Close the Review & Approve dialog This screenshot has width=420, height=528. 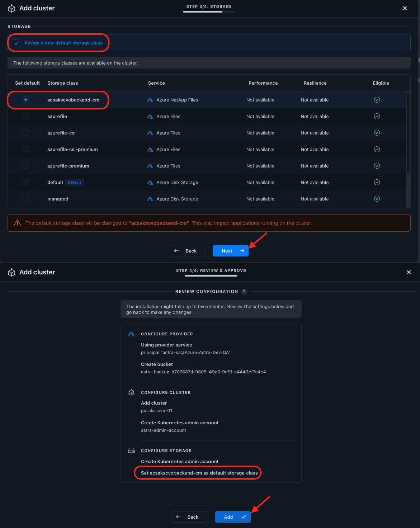[x=409, y=272]
